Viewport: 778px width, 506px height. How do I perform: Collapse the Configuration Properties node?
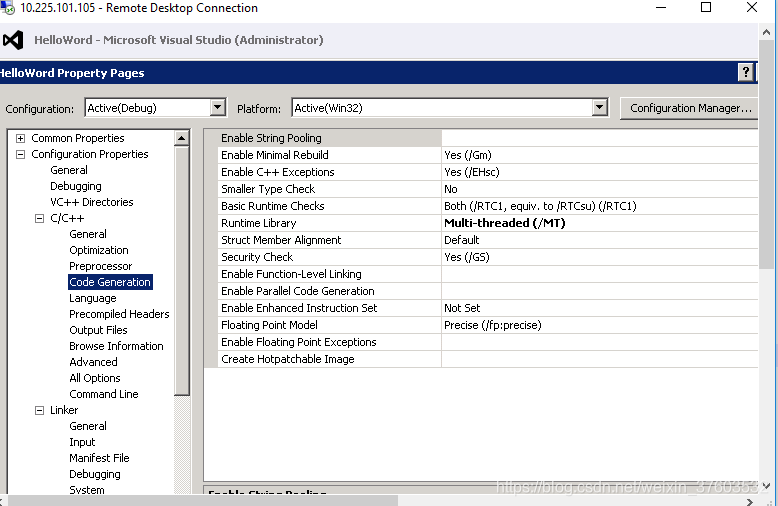[x=20, y=154]
